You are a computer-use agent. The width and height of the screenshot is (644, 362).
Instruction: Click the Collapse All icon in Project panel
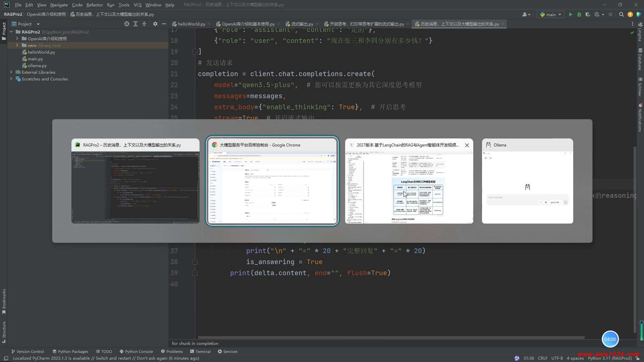pos(144,24)
